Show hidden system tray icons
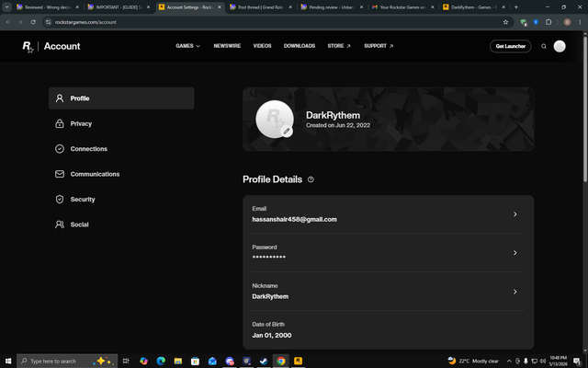Image resolution: width=588 pixels, height=368 pixels. tap(509, 361)
